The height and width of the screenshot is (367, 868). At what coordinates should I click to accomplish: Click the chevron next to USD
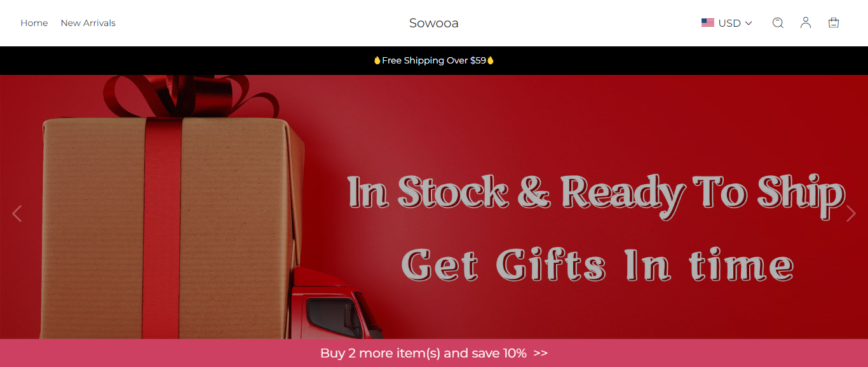pos(749,23)
